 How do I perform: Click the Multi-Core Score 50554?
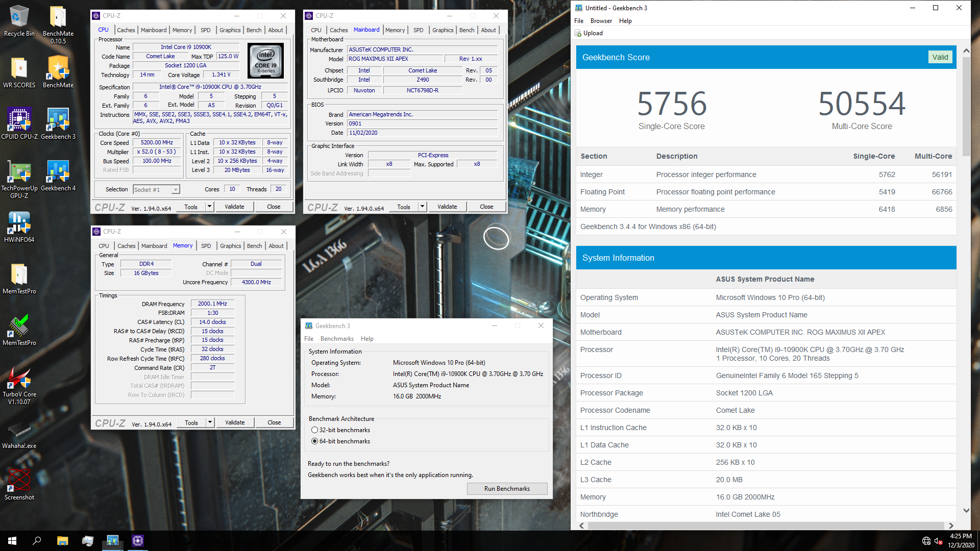click(862, 103)
